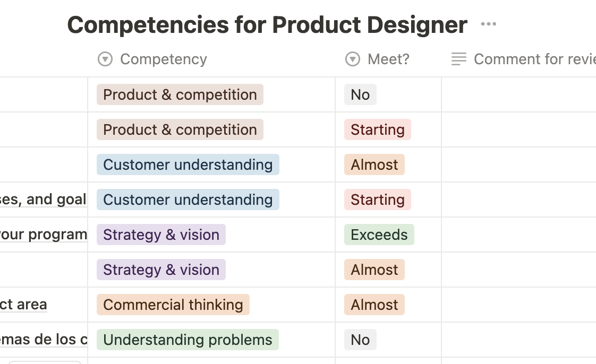Open the row ending in 'our program'
The height and width of the screenshot is (364, 596).
pyautogui.click(x=43, y=235)
